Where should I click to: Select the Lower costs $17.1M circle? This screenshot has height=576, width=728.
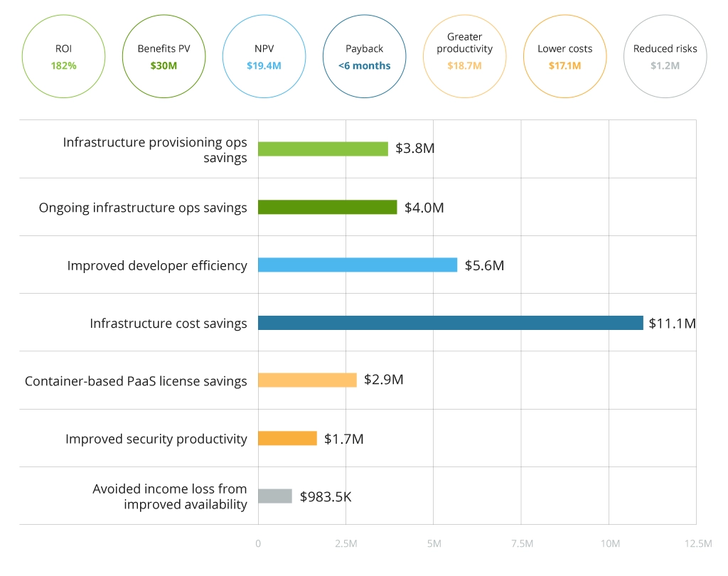565,56
